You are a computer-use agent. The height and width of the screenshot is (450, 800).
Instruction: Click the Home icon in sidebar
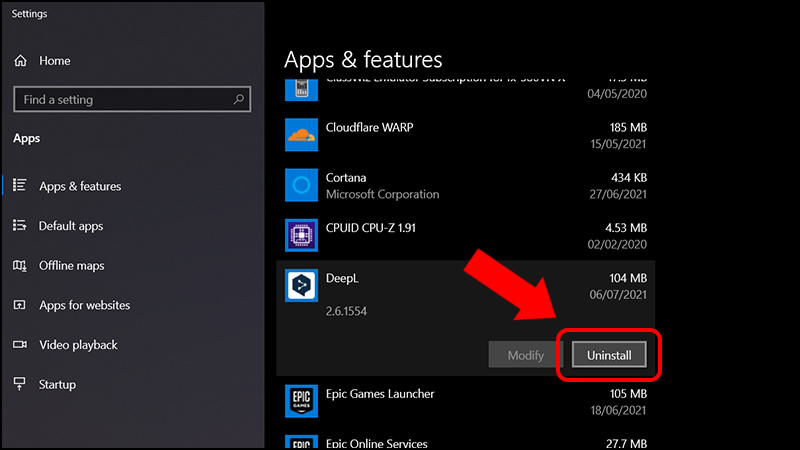tap(21, 61)
